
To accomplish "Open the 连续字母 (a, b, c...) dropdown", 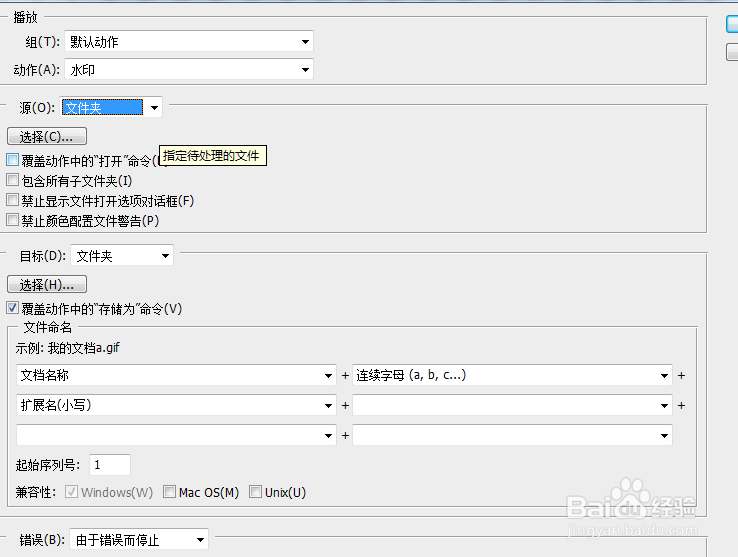I will (x=513, y=375).
